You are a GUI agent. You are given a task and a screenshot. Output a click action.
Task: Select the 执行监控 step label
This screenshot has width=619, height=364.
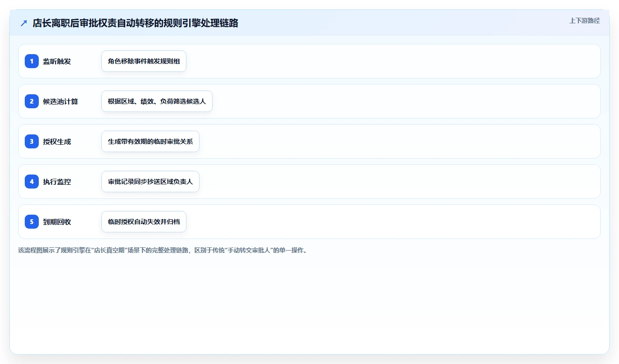click(x=57, y=182)
